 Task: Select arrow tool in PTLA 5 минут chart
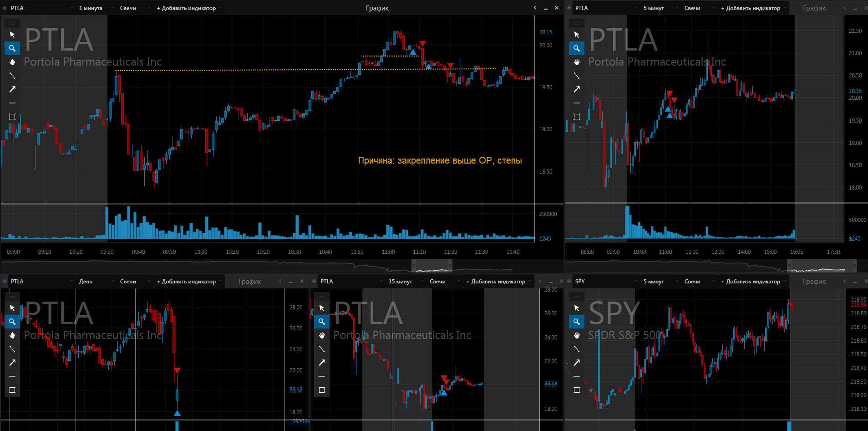[x=577, y=89]
